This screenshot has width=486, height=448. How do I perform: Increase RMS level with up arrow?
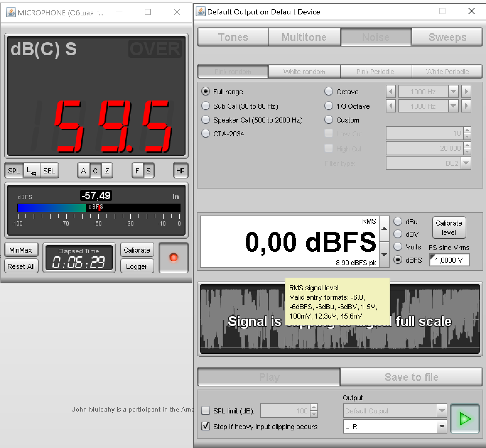point(384,229)
